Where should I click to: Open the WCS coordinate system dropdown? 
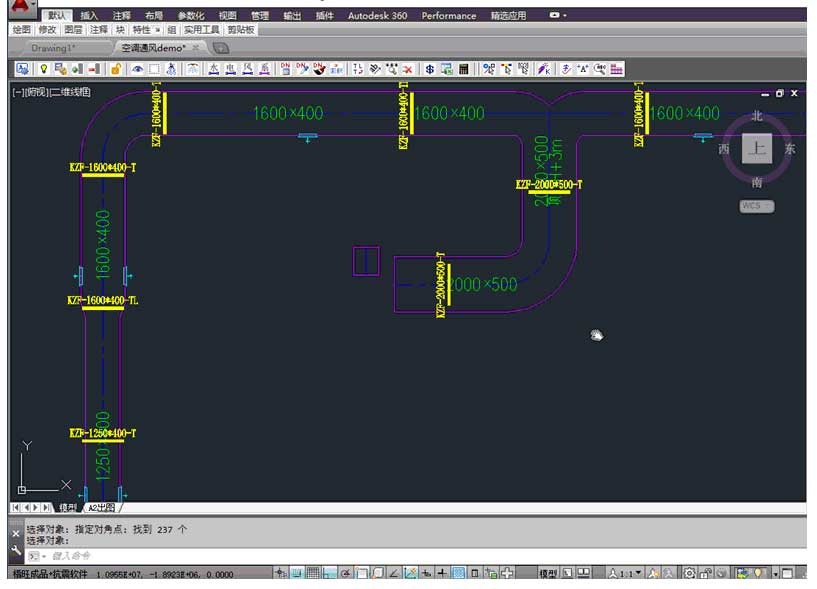coord(757,206)
